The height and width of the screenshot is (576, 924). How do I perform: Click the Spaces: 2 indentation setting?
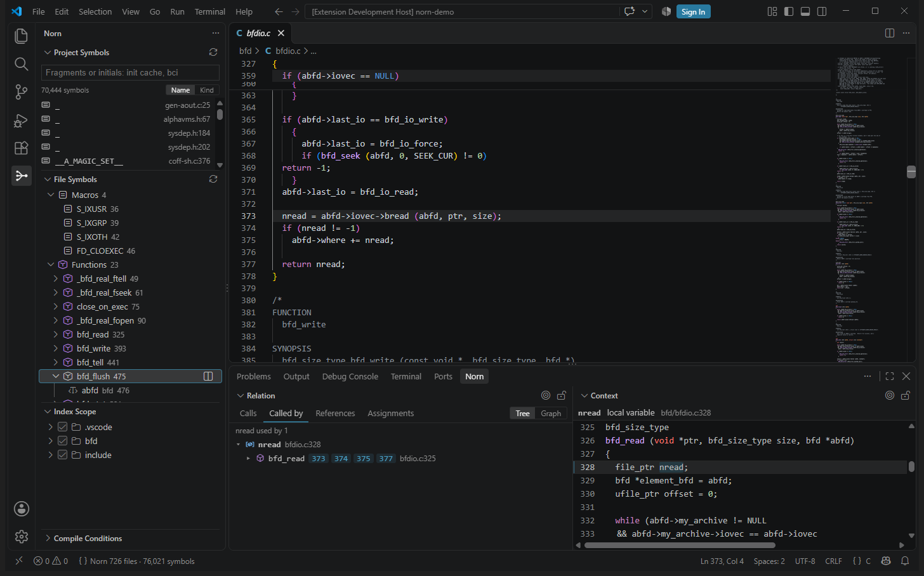pos(769,561)
